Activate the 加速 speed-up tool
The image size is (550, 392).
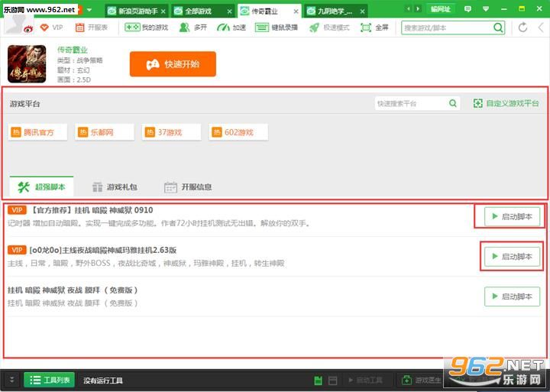coord(231,28)
